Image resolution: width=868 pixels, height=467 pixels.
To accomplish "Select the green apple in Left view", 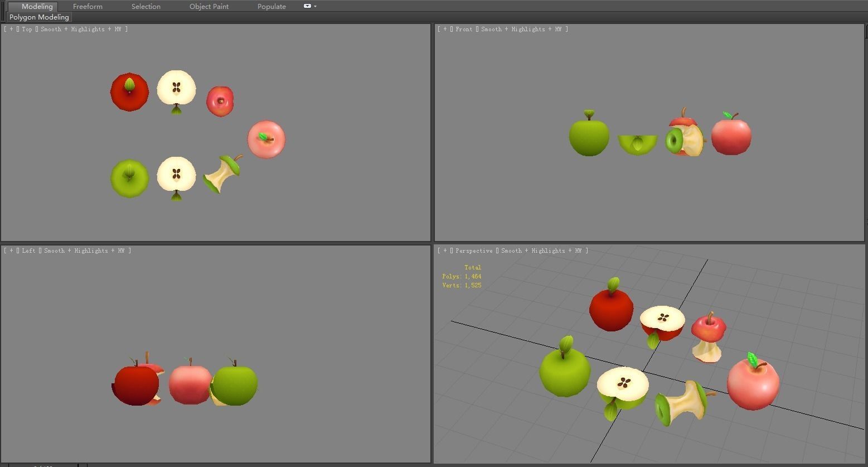I will 235,384.
